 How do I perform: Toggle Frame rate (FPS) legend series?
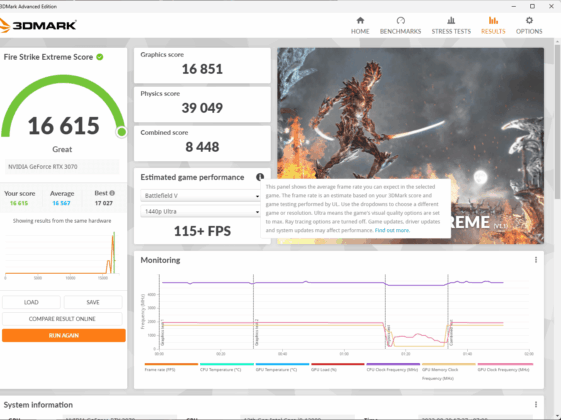point(171,367)
